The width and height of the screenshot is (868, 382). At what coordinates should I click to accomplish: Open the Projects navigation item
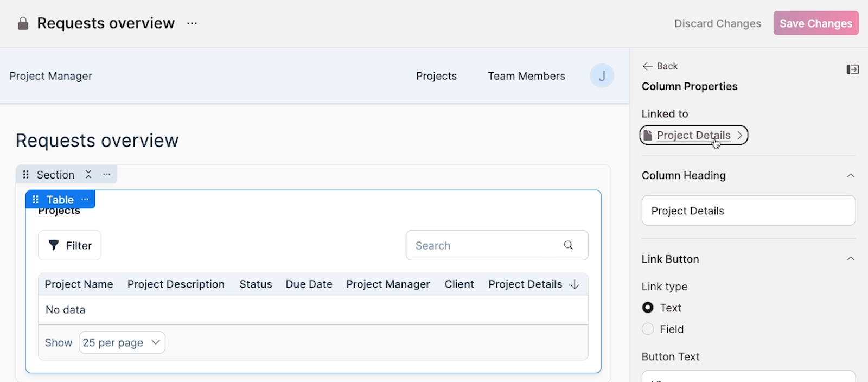click(x=436, y=76)
